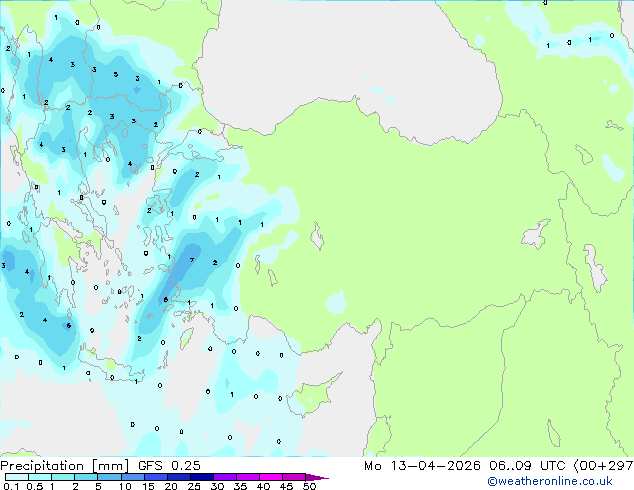634x490 pixels.
Task: Click the '50' legend scale label
Action: [x=310, y=486]
